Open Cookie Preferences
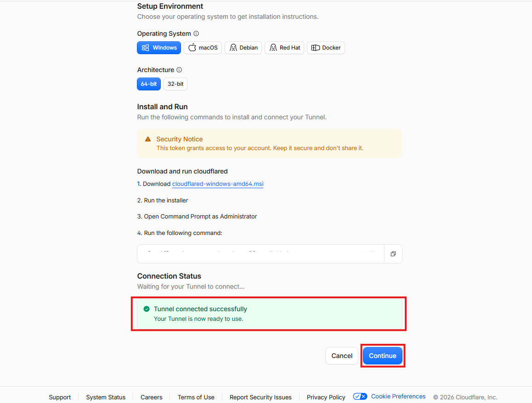The width and height of the screenshot is (532, 403). click(398, 396)
